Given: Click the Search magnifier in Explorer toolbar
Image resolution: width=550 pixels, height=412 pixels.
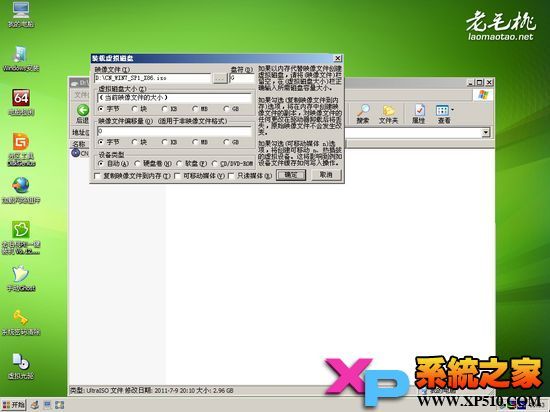Looking at the screenshot, I should coord(363,110).
